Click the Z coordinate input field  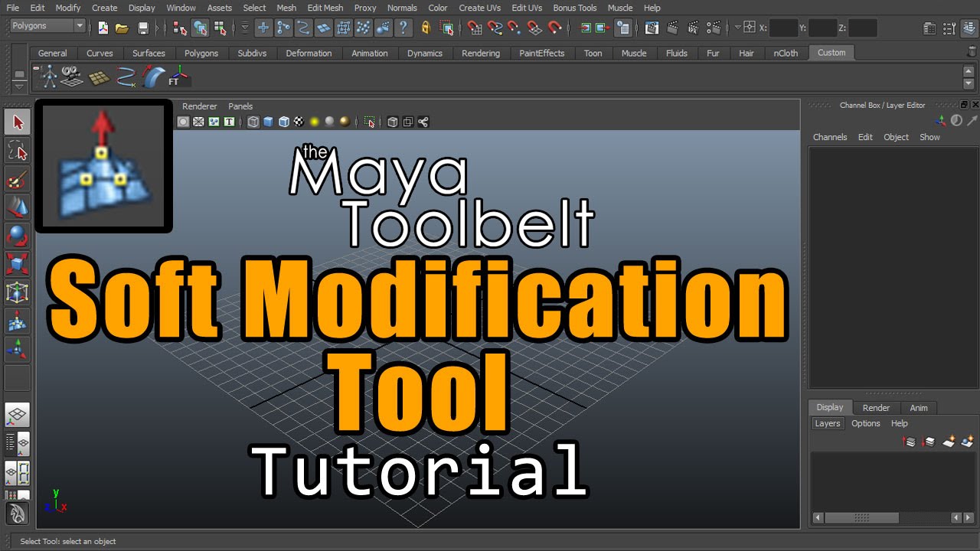(x=863, y=28)
